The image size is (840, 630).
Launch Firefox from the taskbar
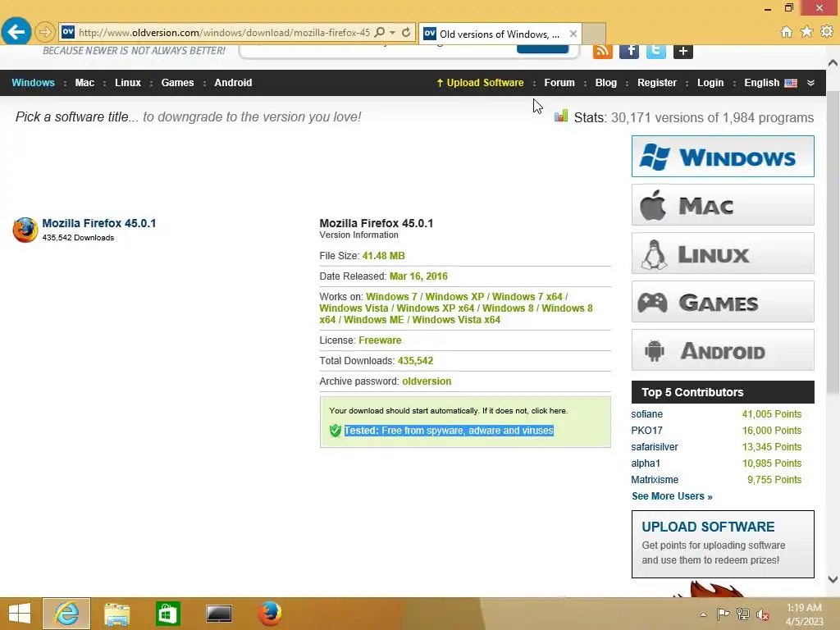(x=270, y=614)
